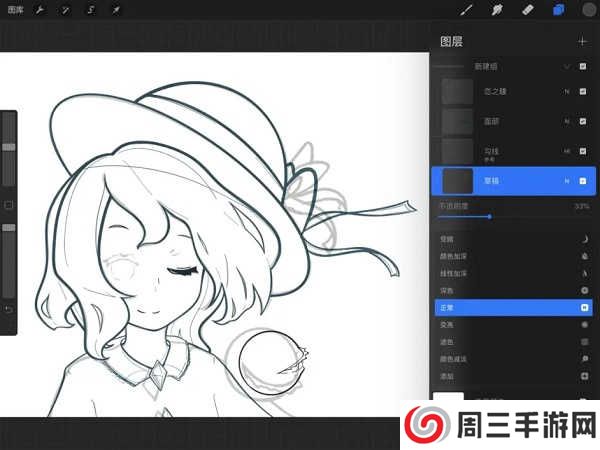Click the Darken crescent moon icon
The height and width of the screenshot is (450, 600).
585,239
